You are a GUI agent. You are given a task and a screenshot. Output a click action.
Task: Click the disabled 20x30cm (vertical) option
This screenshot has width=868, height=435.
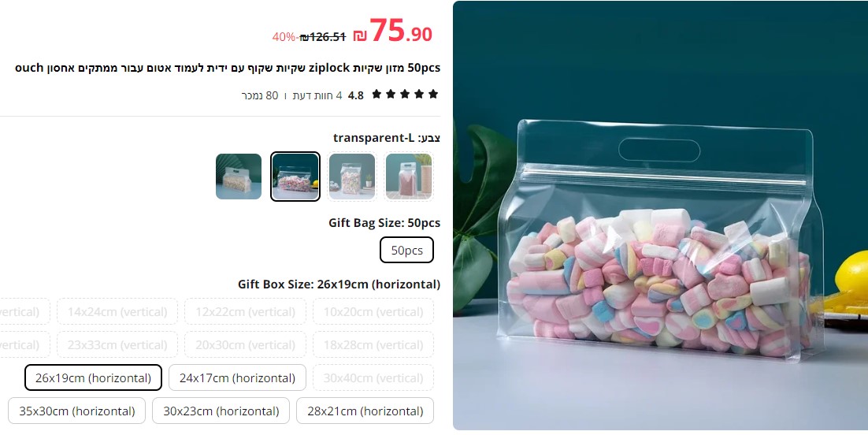[x=245, y=344]
